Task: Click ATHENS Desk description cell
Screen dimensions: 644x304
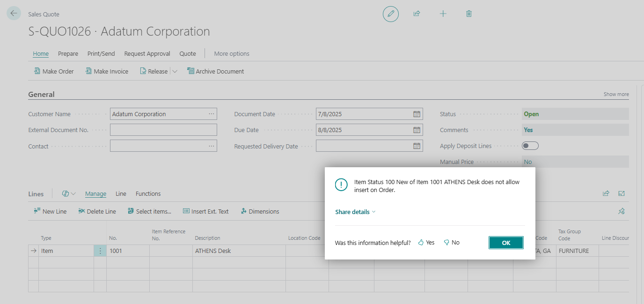Action: pyautogui.click(x=239, y=251)
